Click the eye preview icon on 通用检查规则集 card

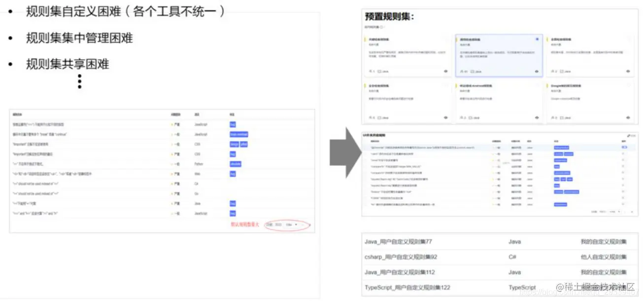(x=537, y=72)
